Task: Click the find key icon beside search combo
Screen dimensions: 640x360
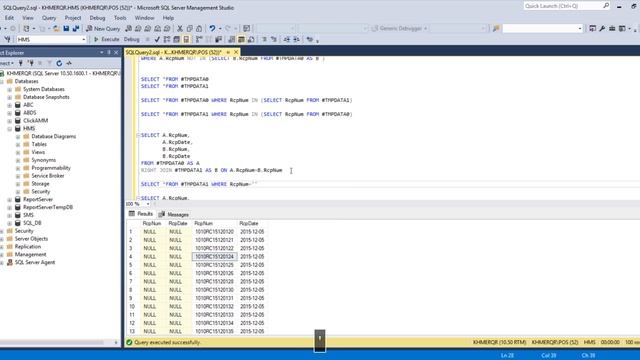Action: (x=496, y=29)
